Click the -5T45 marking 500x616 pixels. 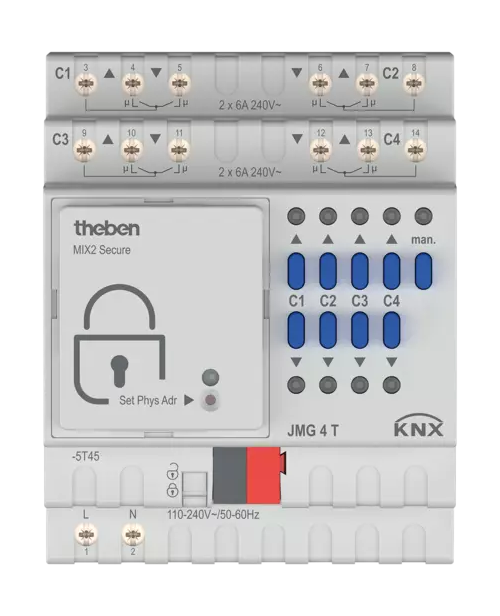click(85, 456)
